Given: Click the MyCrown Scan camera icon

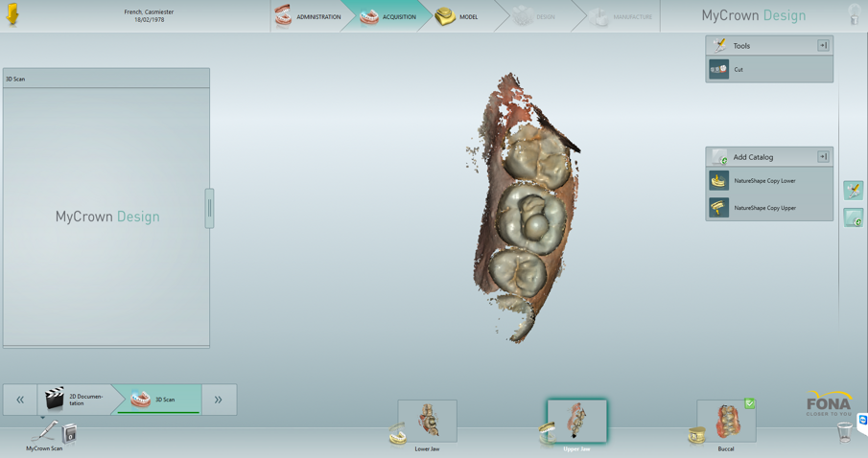Looking at the screenshot, I should (46, 433).
